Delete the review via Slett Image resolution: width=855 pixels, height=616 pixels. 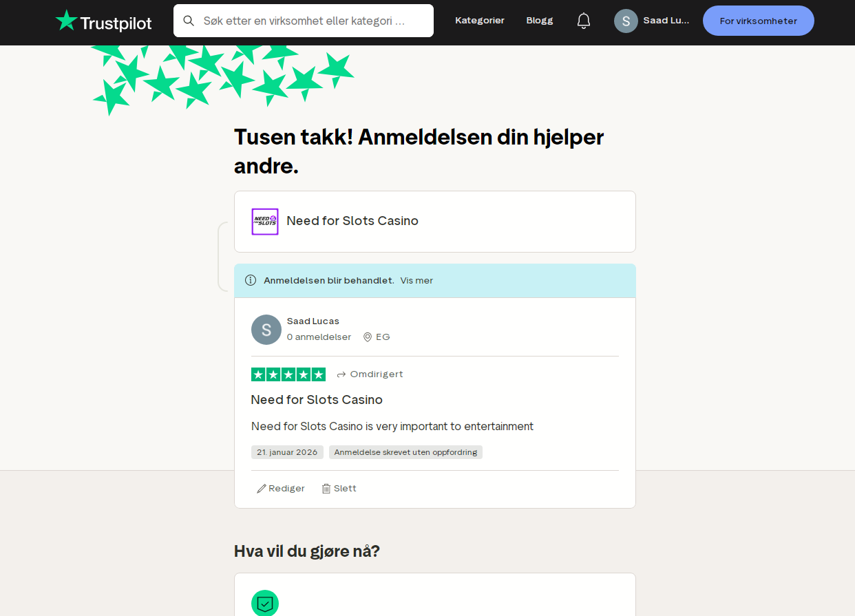(339, 489)
